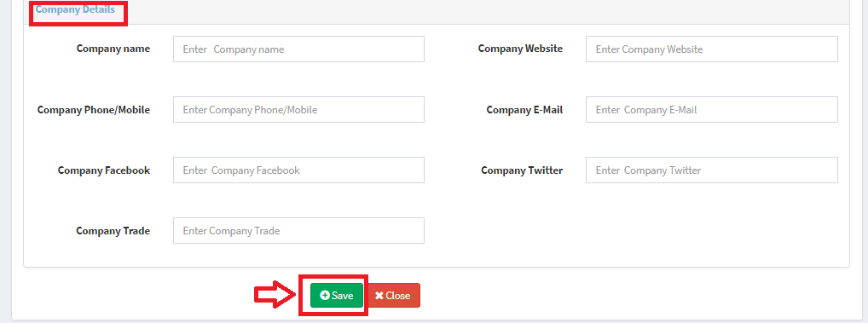Image resolution: width=868 pixels, height=323 pixels.
Task: Click the green Save button text
Action: (343, 296)
